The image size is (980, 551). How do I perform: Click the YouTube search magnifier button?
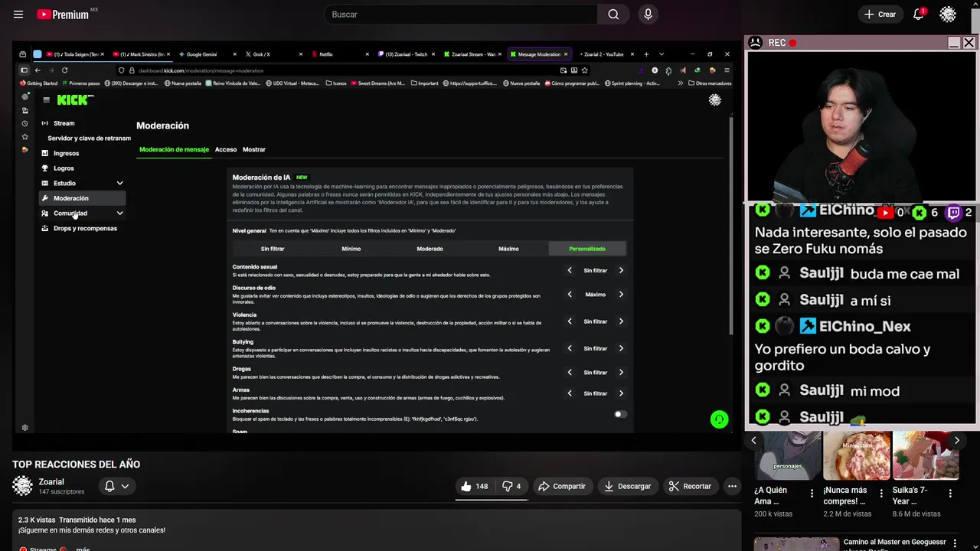(613, 15)
